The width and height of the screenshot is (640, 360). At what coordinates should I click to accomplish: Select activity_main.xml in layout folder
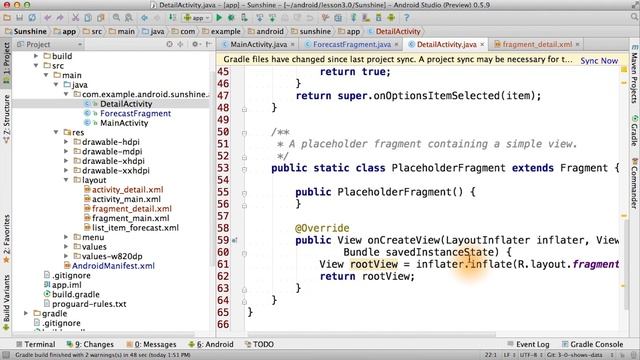[x=126, y=199]
